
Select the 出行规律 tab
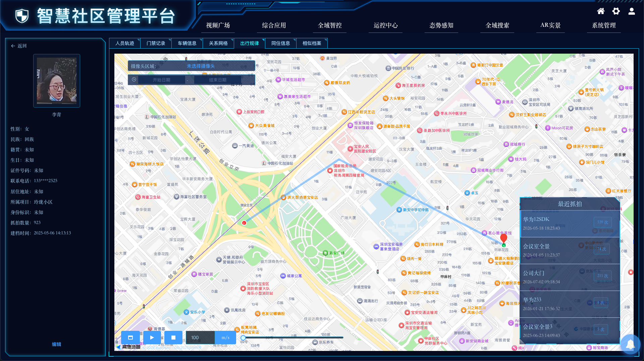(x=250, y=43)
